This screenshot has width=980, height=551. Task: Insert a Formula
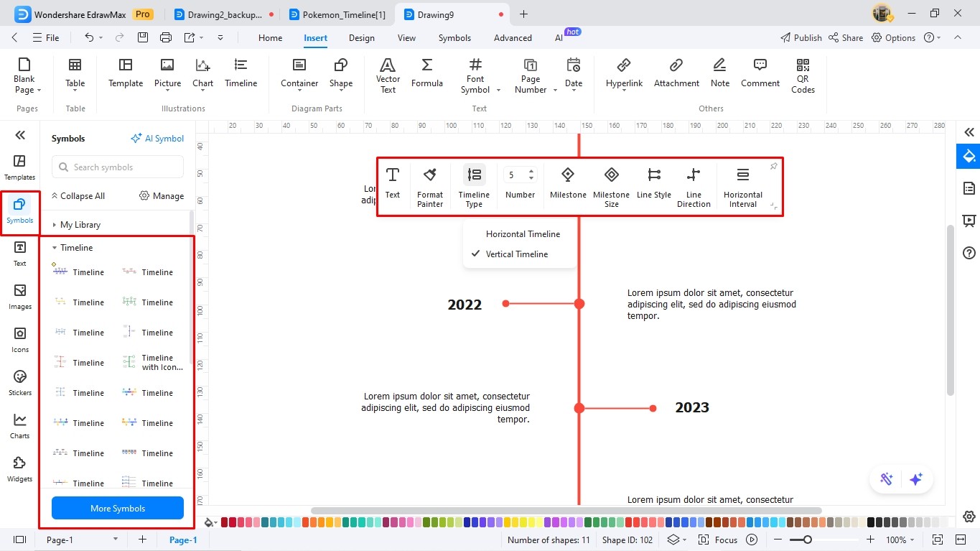click(x=427, y=73)
